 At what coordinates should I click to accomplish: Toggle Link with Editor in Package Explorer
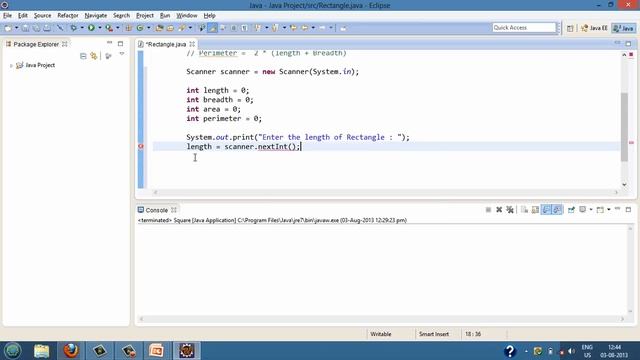(94, 56)
